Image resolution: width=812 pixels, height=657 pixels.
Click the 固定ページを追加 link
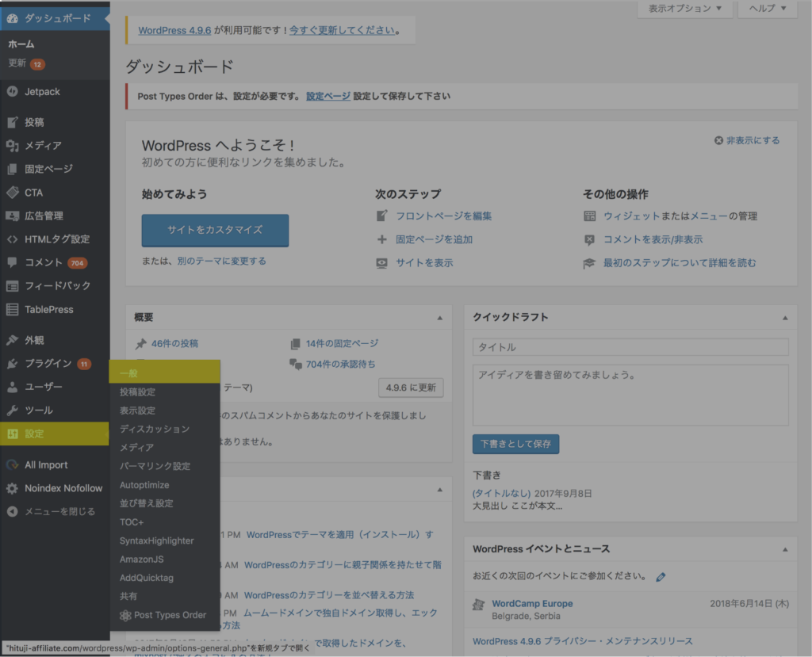point(434,239)
